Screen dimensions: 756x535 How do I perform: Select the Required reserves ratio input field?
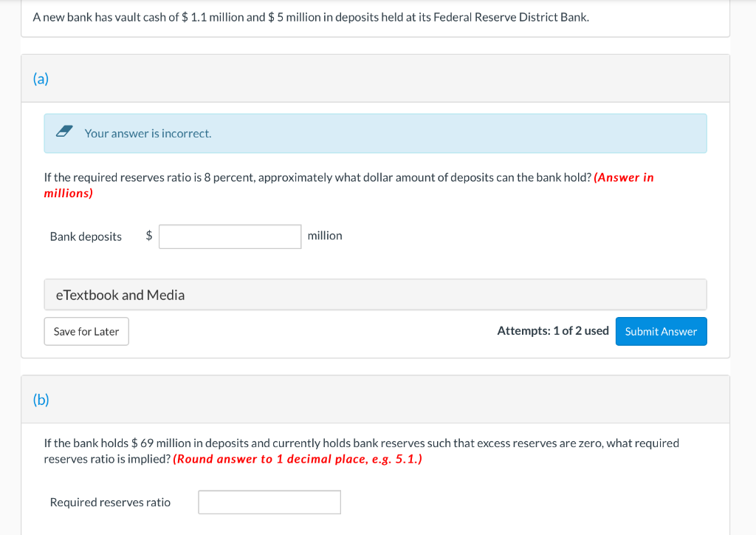(269, 502)
